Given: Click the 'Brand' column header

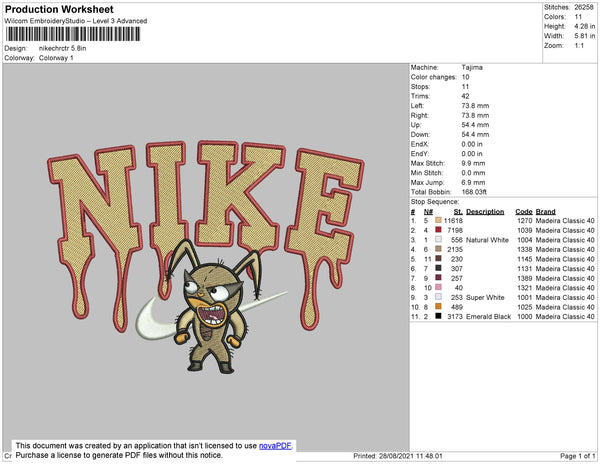Looking at the screenshot, I should tap(545, 212).
